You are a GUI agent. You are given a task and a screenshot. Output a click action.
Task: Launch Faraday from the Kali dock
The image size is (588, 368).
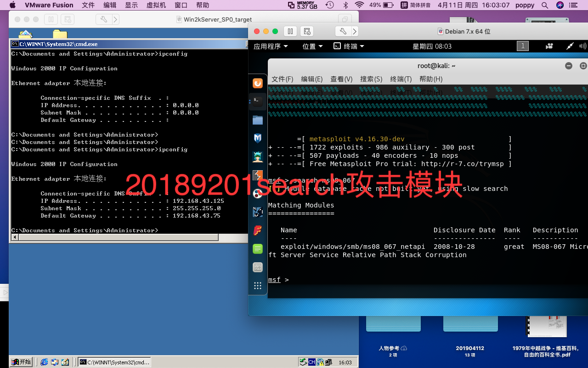coord(258,230)
